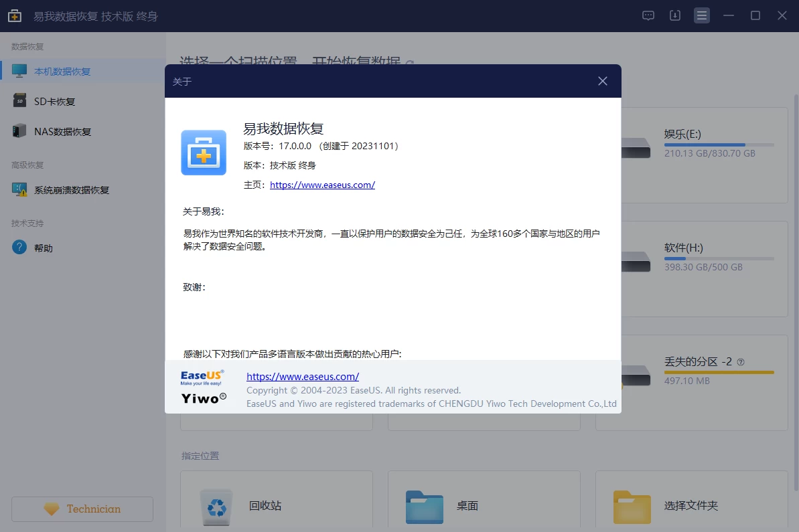Click the main window vertical scrollbar
The width and height of the screenshot is (799, 532).
point(796,292)
